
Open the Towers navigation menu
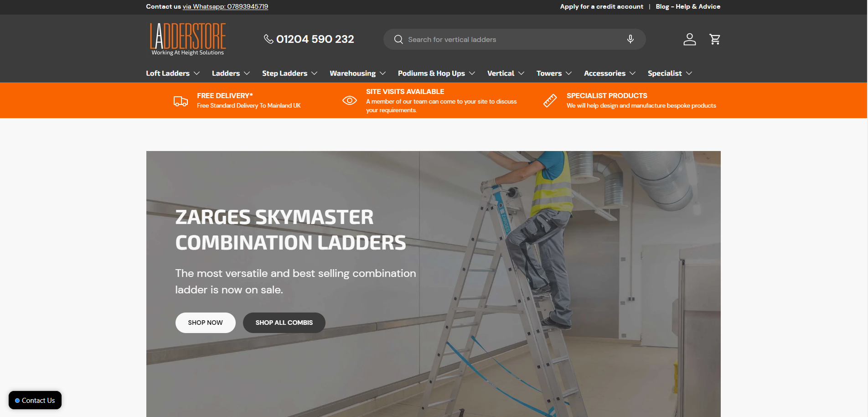(554, 73)
